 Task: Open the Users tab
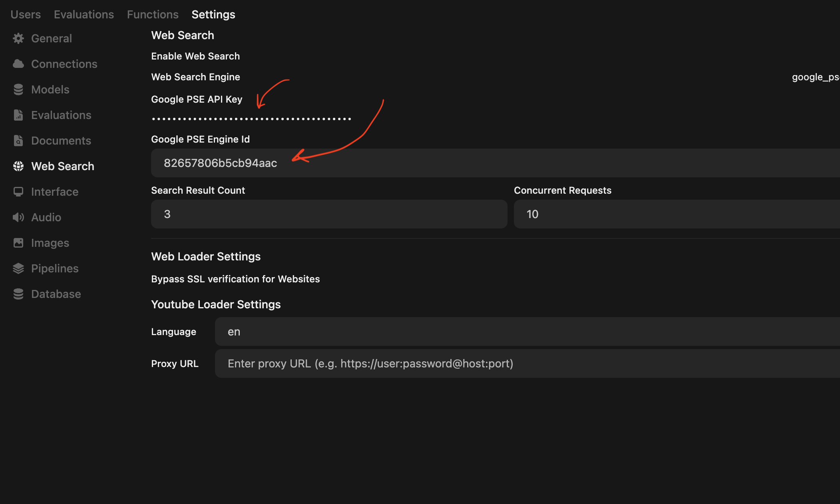[x=26, y=14]
